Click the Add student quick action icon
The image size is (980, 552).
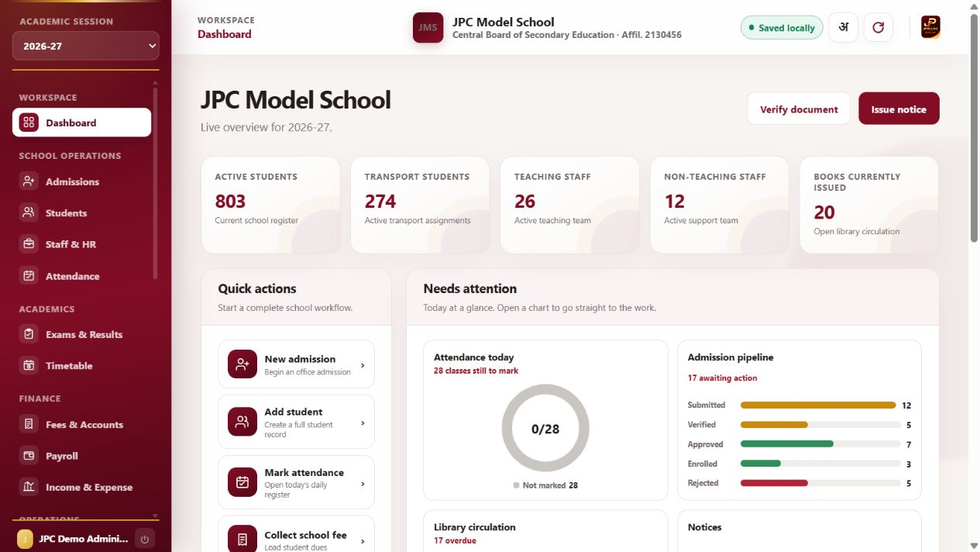click(x=242, y=422)
